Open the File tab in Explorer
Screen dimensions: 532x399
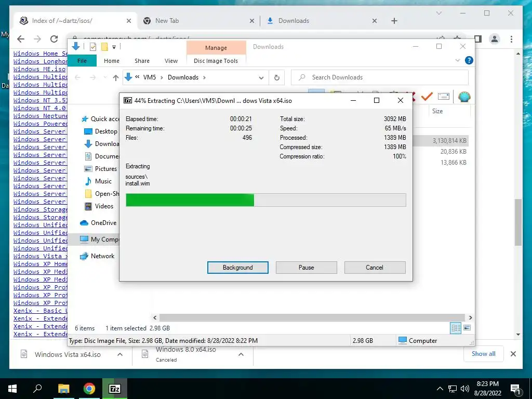click(82, 61)
